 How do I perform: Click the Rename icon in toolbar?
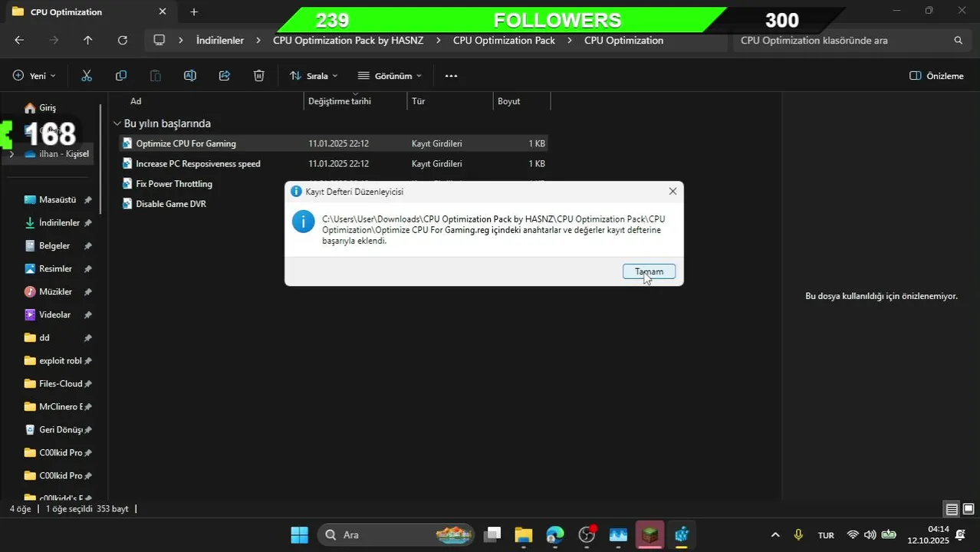point(190,76)
